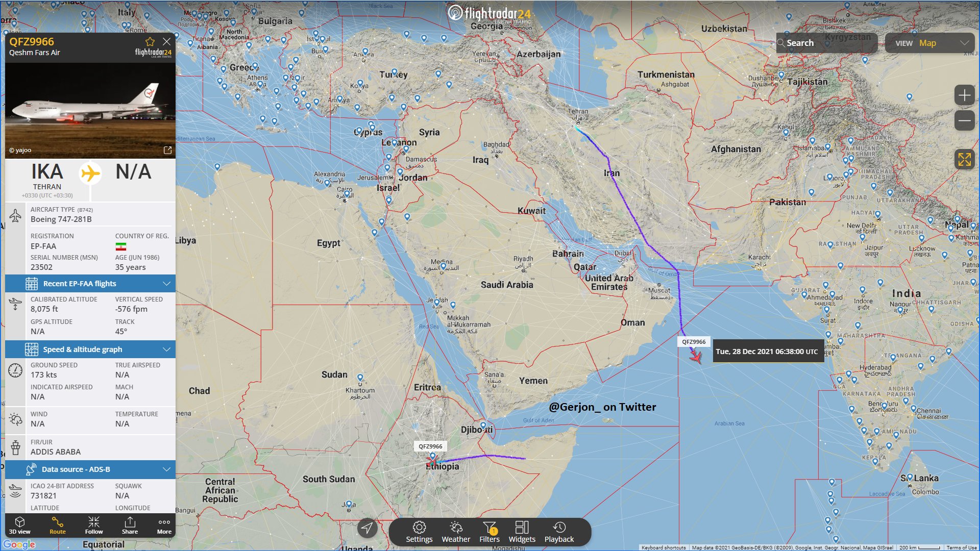Start Playback mode
This screenshot has width=980, height=551.
(x=559, y=532)
